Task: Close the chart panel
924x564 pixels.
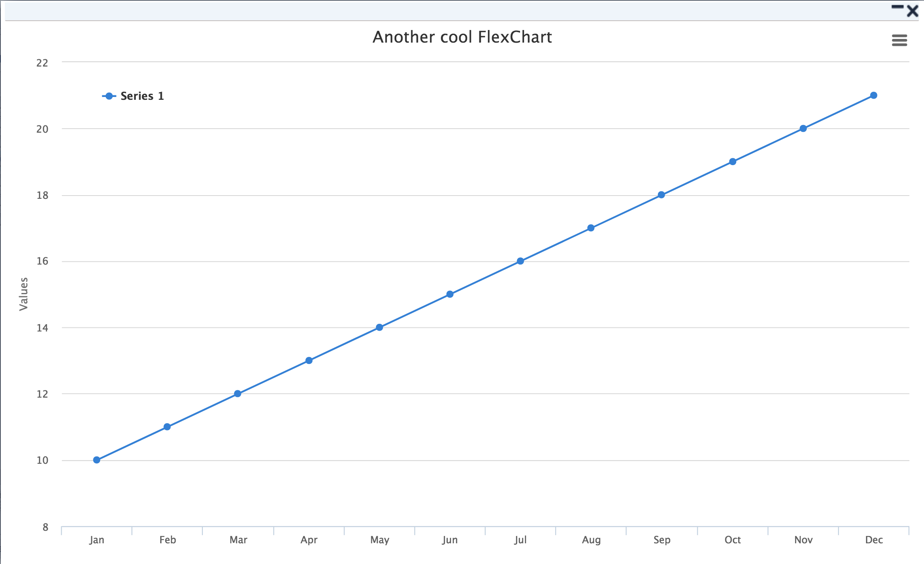Action: [913, 11]
